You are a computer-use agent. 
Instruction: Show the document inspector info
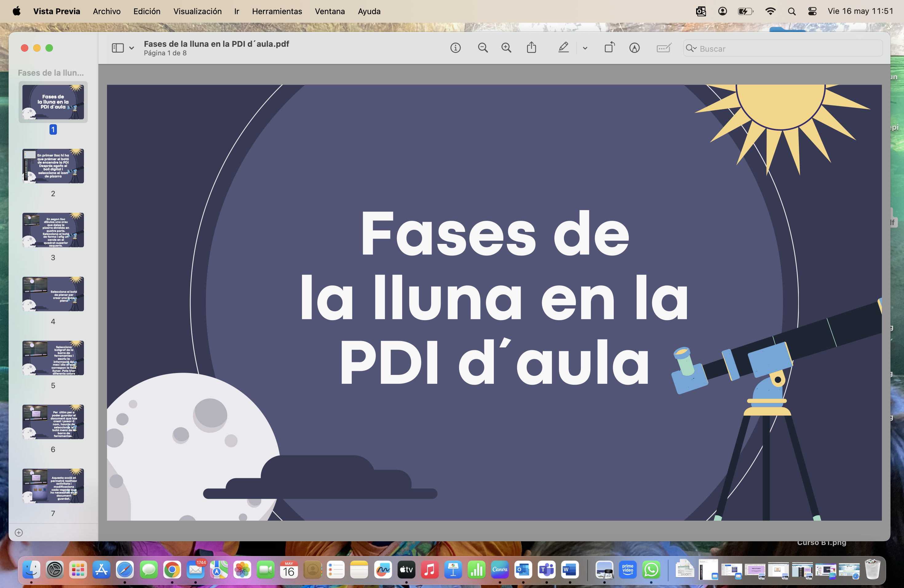pyautogui.click(x=455, y=48)
